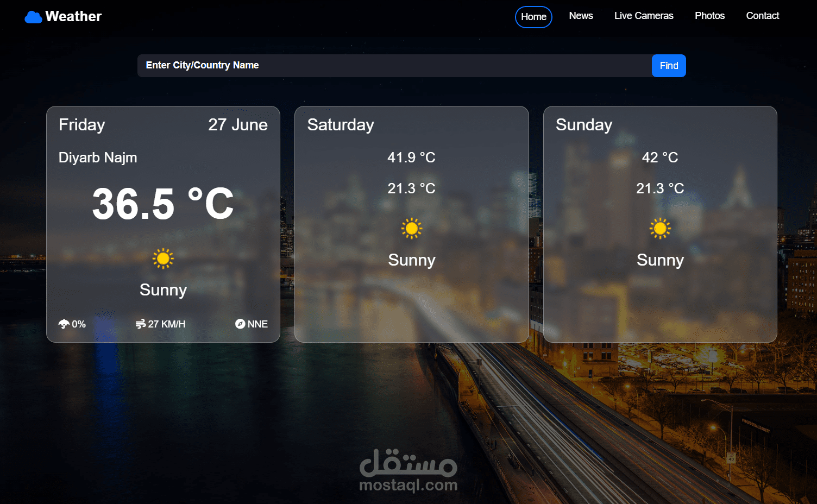Select the 27 June date
This screenshot has height=504, width=817.
click(238, 125)
